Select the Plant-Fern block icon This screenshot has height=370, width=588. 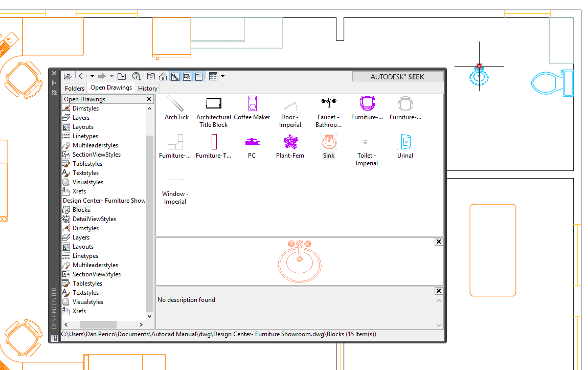[290, 142]
